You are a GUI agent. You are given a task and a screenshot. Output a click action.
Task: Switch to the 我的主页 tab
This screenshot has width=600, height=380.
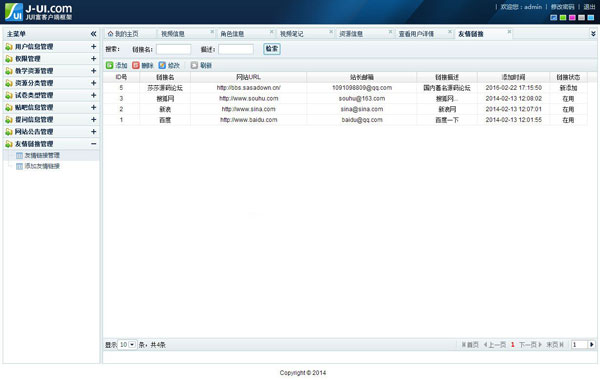click(x=127, y=34)
